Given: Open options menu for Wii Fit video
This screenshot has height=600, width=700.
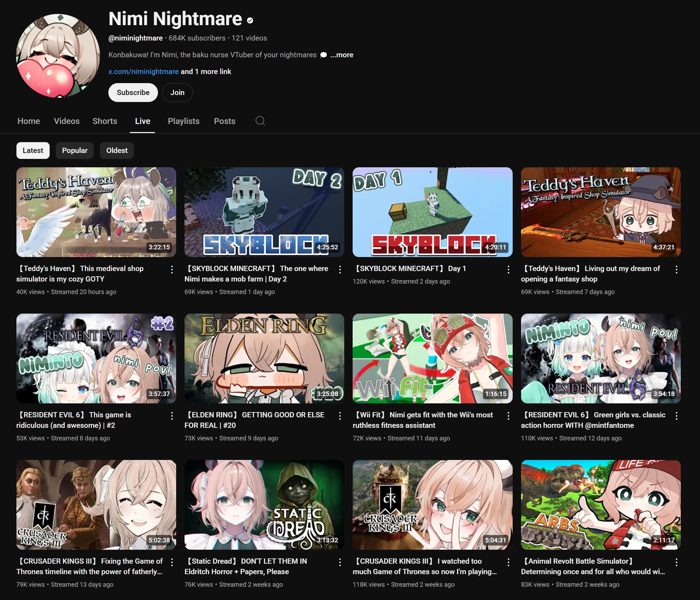Looking at the screenshot, I should 508,416.
